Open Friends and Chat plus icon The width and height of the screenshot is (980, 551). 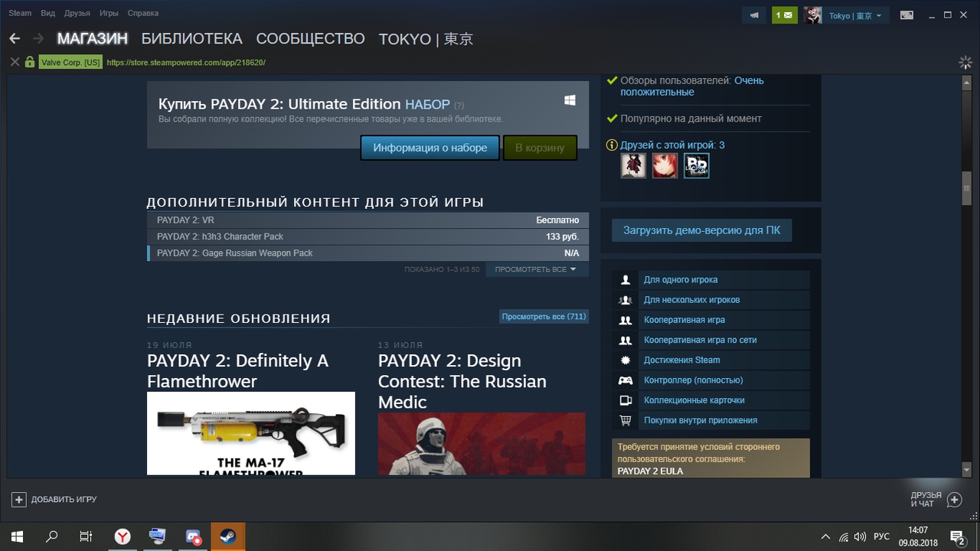954,500
